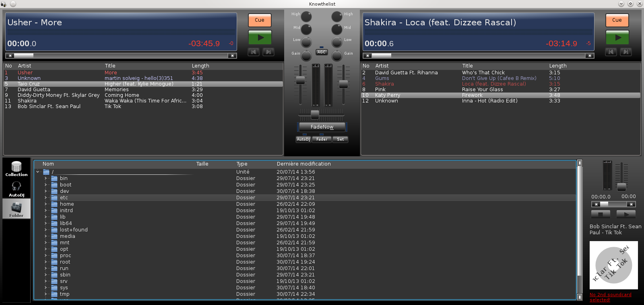Adjust the right Mid EQ knob

336,29
